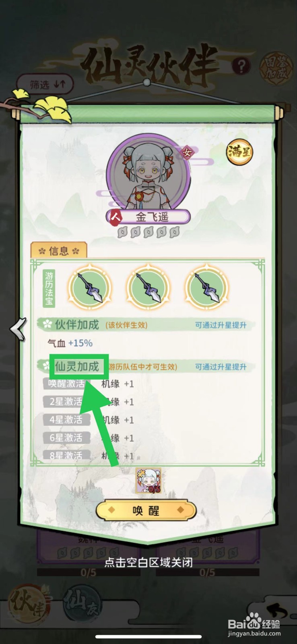Select the middle sword treasure icon
This screenshot has height=644, width=297.
[148, 288]
